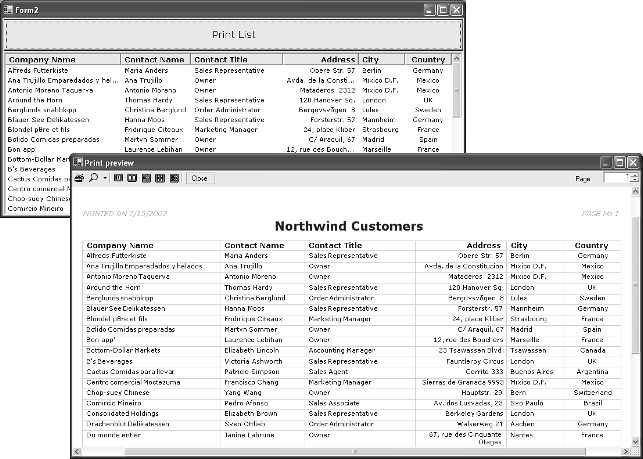Viewport: 643px width, 459px height.
Task: Click the Close button in Print preview toolbar
Action: point(199,178)
